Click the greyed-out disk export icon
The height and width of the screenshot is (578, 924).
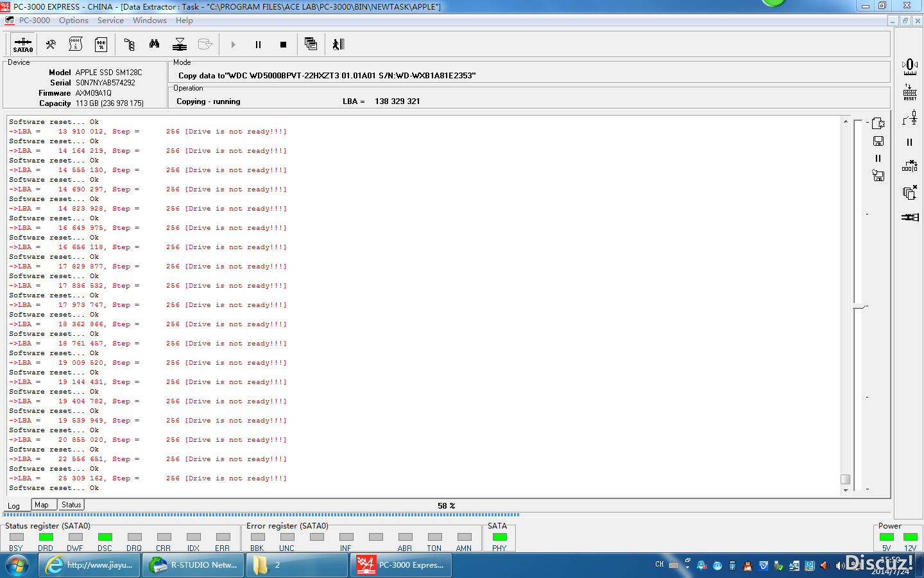pos(205,44)
